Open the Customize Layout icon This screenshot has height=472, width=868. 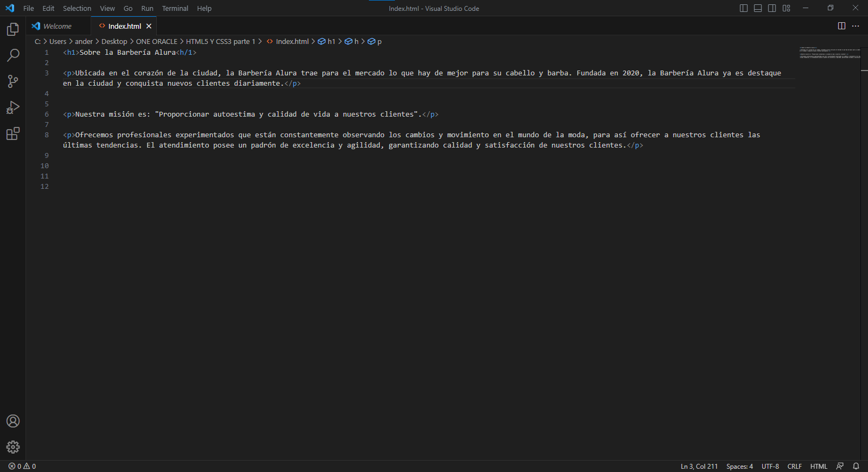point(786,8)
